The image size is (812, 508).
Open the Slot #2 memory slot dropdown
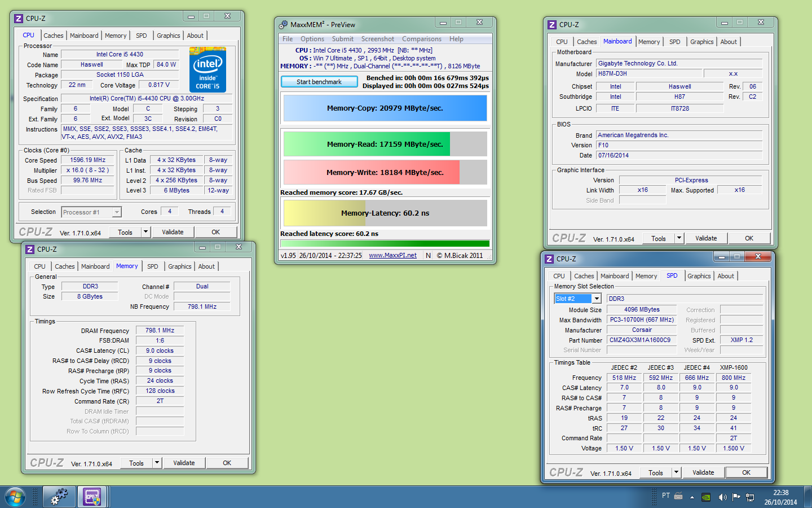(597, 299)
